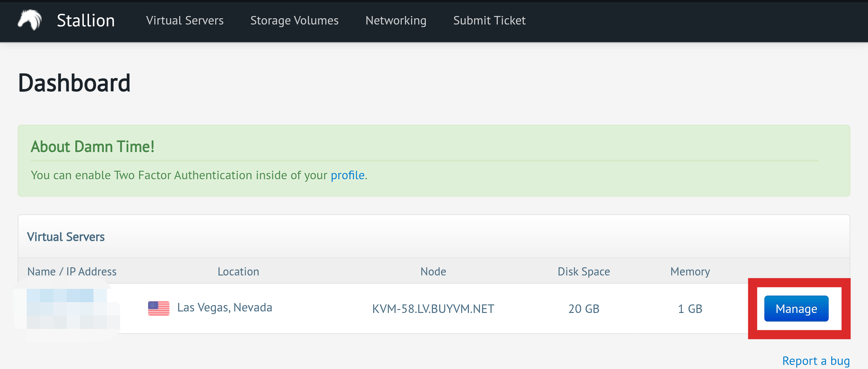
Task: Click the Node column header
Action: (x=433, y=271)
